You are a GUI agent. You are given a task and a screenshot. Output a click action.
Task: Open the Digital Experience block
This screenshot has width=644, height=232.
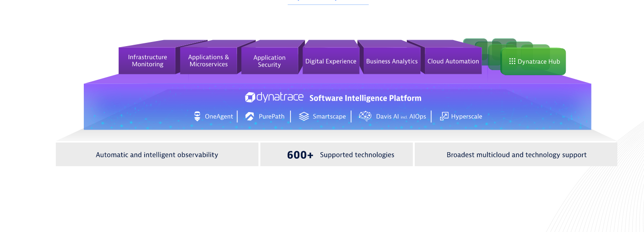(331, 60)
